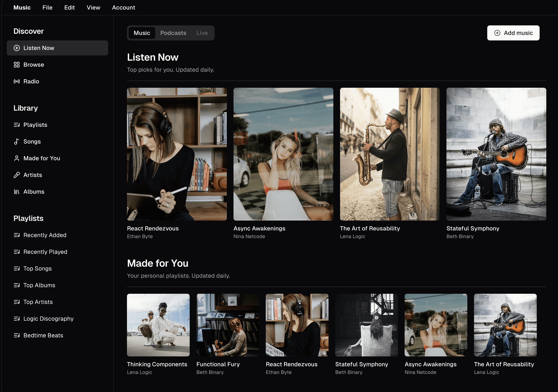Click the person icon for Made for You
Viewport: 558px width, 392px height.
coord(17,158)
